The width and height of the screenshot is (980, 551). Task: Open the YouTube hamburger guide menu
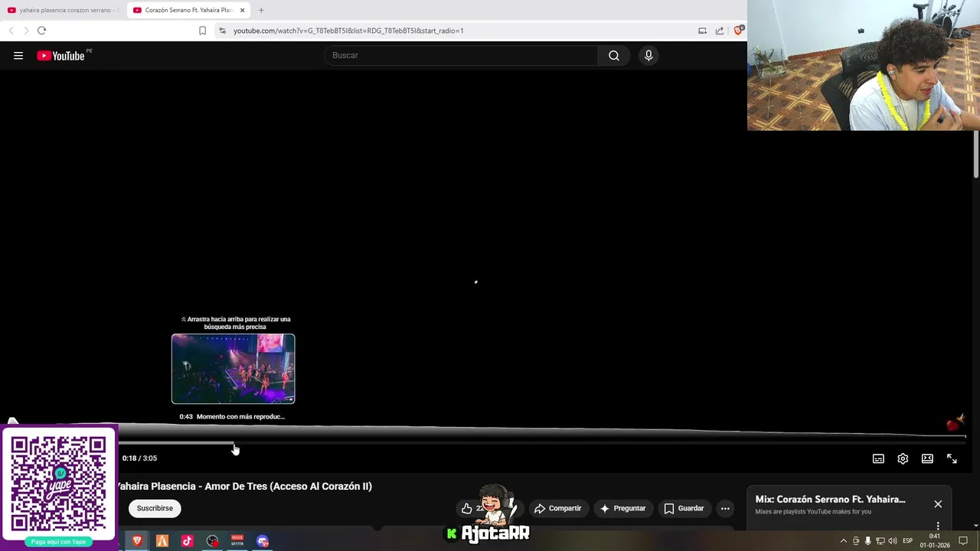point(18,55)
